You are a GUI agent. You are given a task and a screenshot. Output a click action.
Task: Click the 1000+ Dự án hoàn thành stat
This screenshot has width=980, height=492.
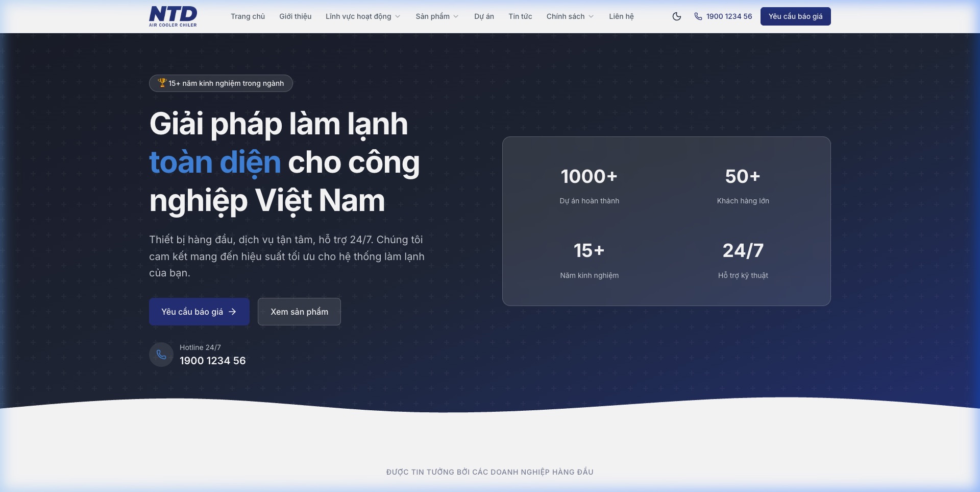[x=589, y=185]
